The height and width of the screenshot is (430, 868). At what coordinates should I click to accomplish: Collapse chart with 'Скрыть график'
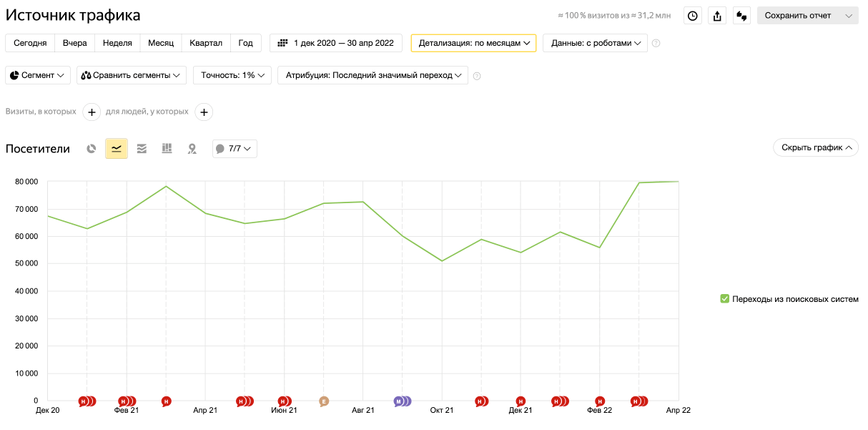[x=815, y=147]
